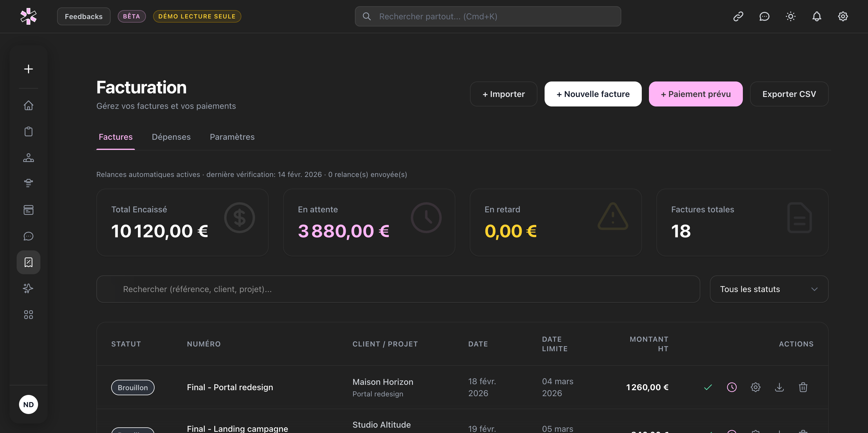Download the Final - Portal redesign invoice

(779, 387)
